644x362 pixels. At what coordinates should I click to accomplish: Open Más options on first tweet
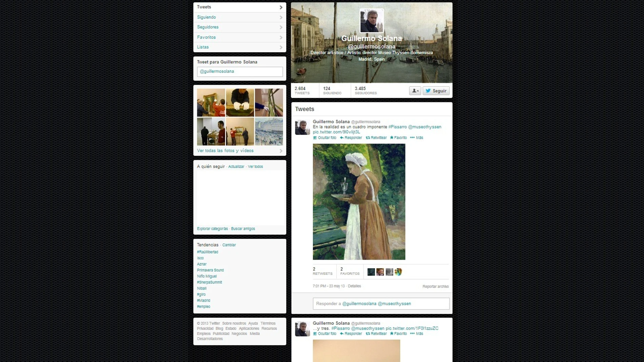[x=417, y=138]
